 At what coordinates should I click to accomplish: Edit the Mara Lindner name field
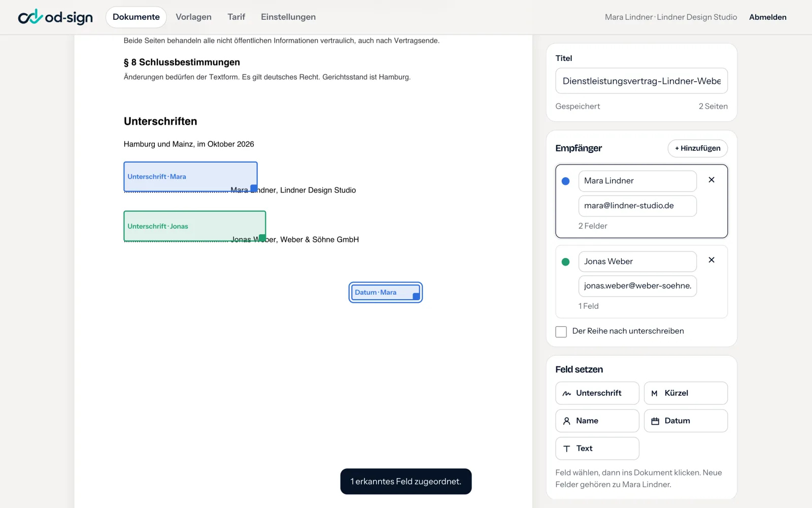coord(637,181)
